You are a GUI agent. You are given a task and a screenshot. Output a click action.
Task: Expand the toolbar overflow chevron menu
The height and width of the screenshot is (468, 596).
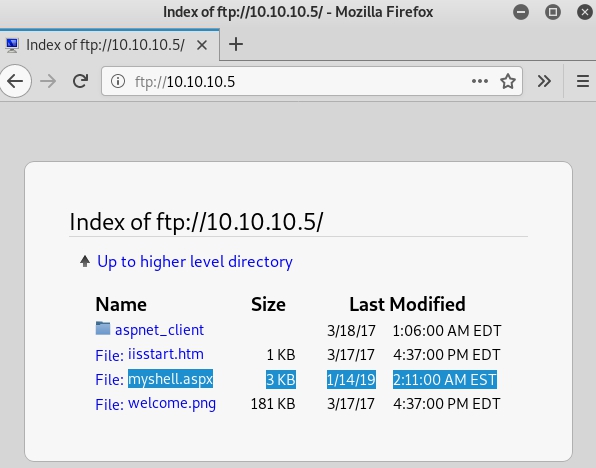[x=544, y=81]
